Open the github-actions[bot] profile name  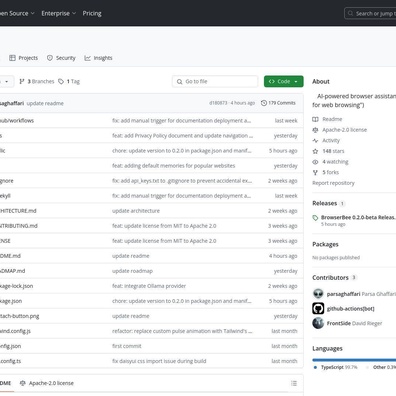pyautogui.click(x=350, y=309)
